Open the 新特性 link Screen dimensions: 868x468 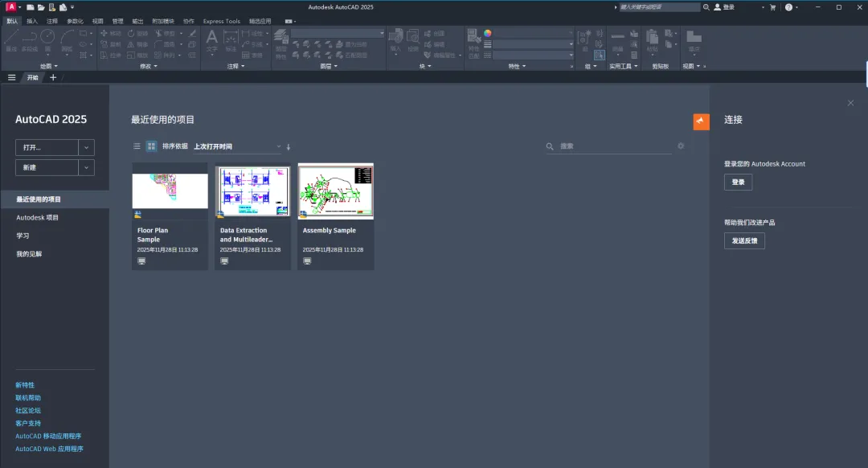pos(25,385)
